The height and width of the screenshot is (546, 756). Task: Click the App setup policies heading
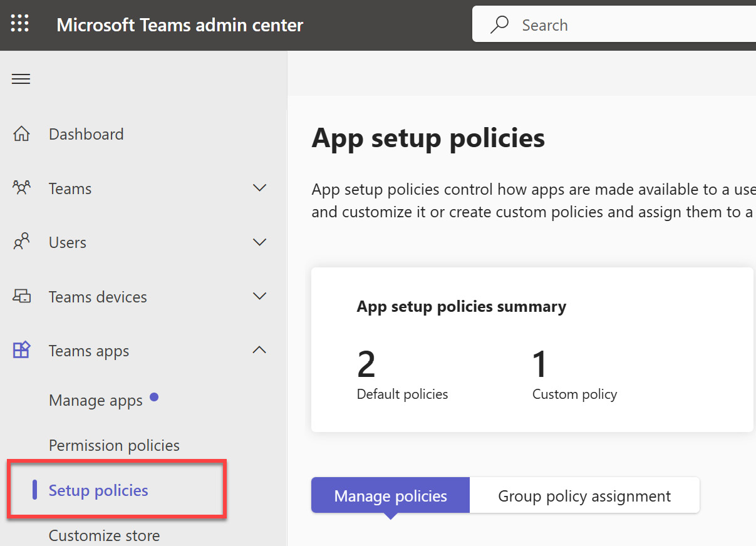click(428, 138)
